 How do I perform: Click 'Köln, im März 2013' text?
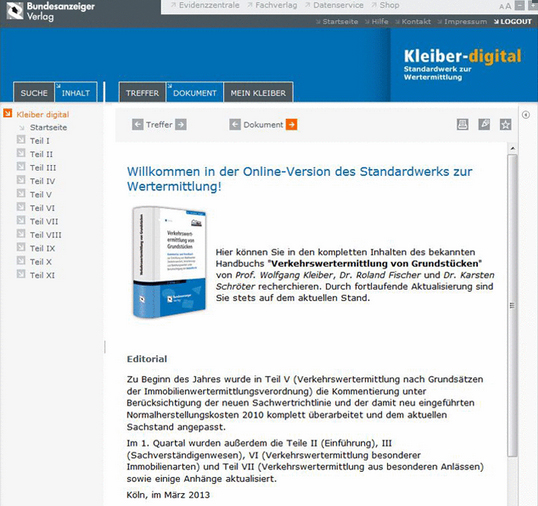tap(168, 495)
